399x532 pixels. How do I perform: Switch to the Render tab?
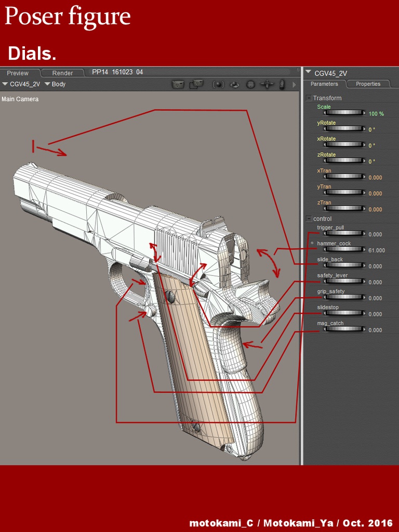(62, 73)
